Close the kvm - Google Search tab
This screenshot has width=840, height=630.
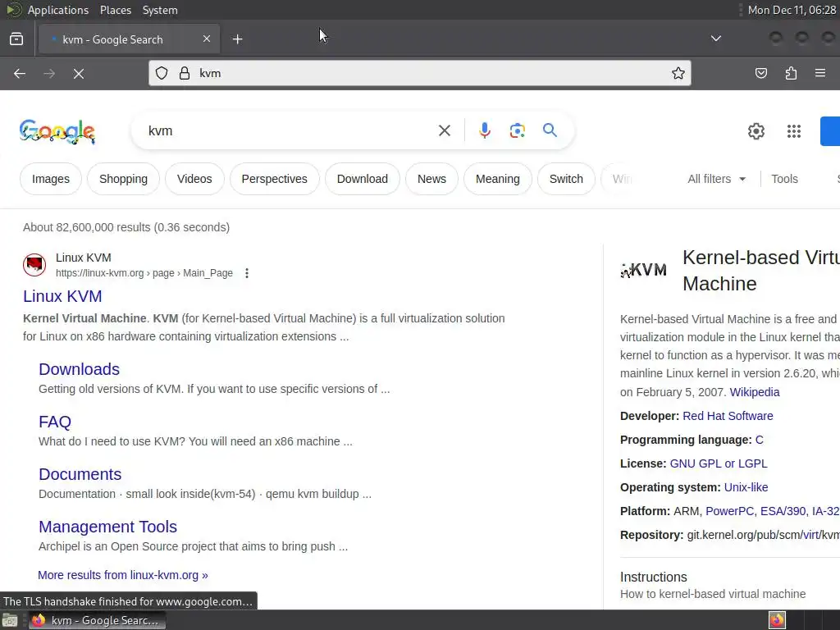click(207, 39)
